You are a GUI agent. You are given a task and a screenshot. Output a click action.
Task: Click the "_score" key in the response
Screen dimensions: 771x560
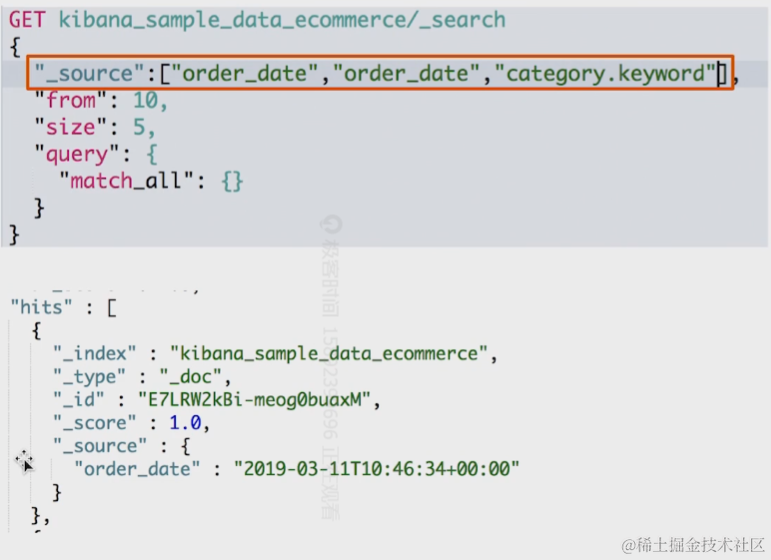94,423
